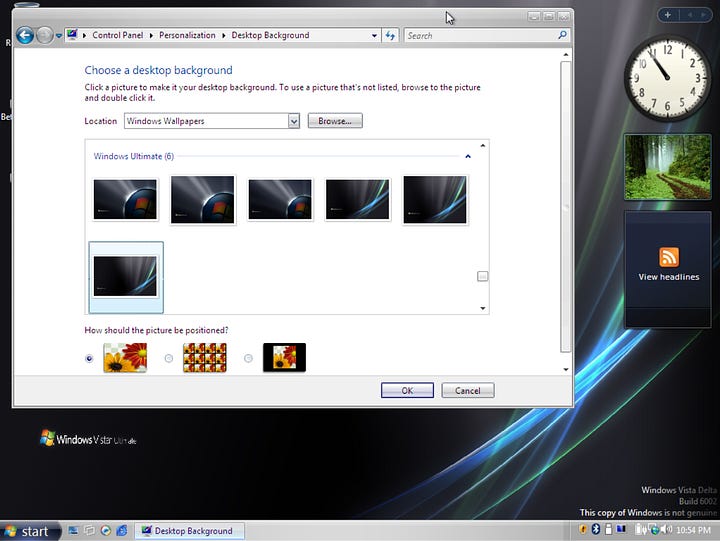Viewport: 720px width, 541px height.
Task: Select the fit-to-screen position radio button
Action: point(90,358)
